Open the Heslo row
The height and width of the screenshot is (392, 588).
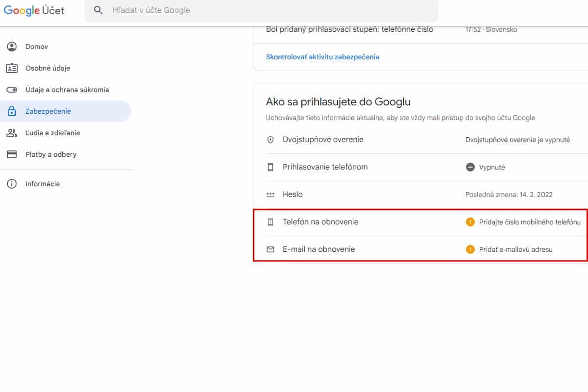pos(421,195)
